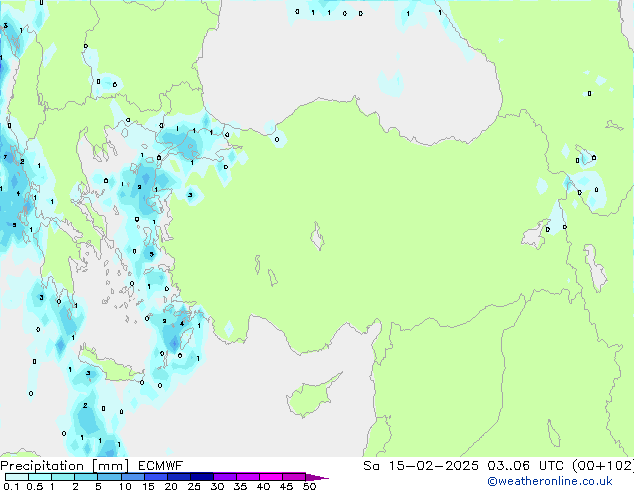The width and height of the screenshot is (634, 490).
Task: Pick the magenta legend swatch above 45
Action: pyautogui.click(x=293, y=477)
